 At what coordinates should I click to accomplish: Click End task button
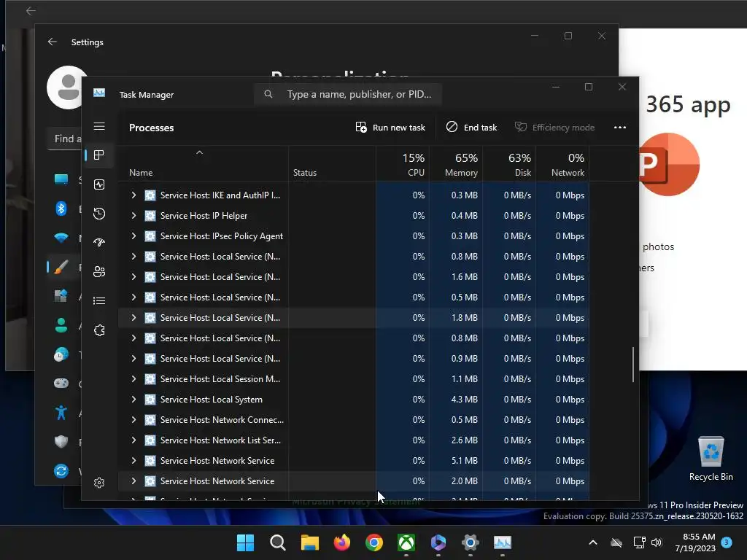pos(471,127)
